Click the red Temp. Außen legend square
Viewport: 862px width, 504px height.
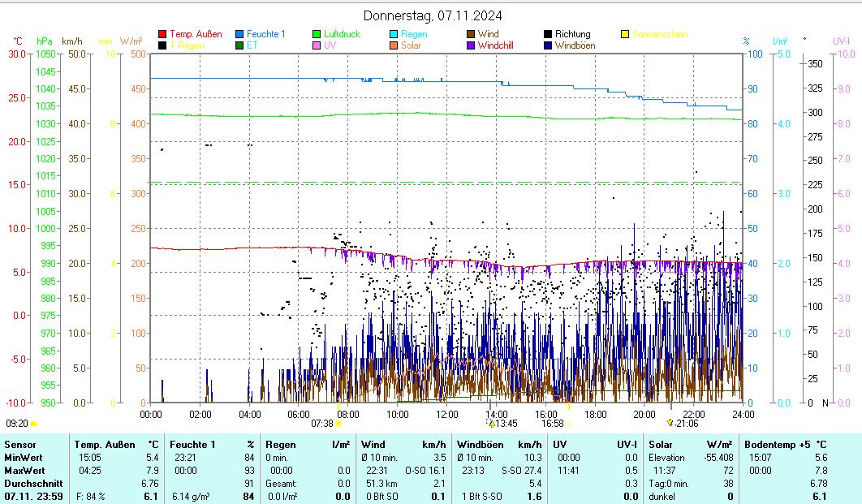point(162,34)
